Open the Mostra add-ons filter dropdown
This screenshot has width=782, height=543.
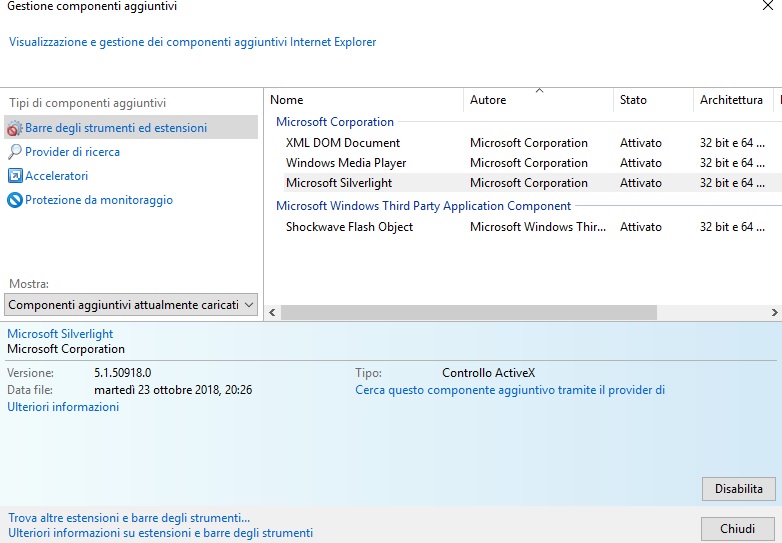131,305
